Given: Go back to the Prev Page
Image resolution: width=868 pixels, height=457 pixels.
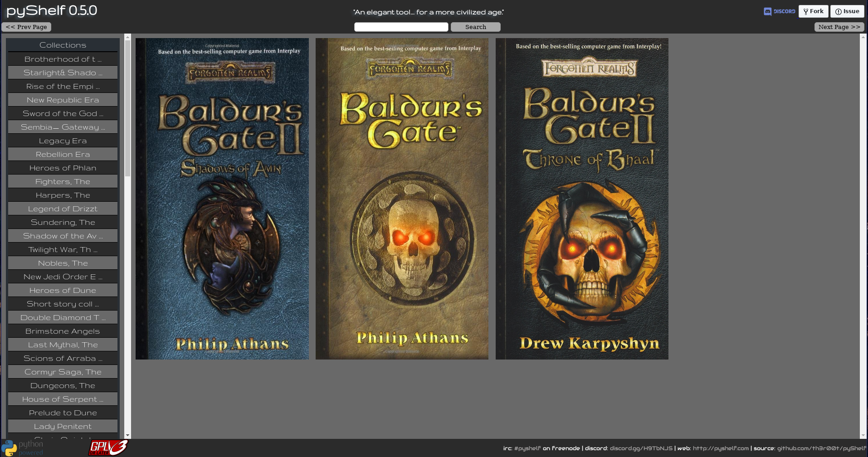Looking at the screenshot, I should click(x=26, y=27).
